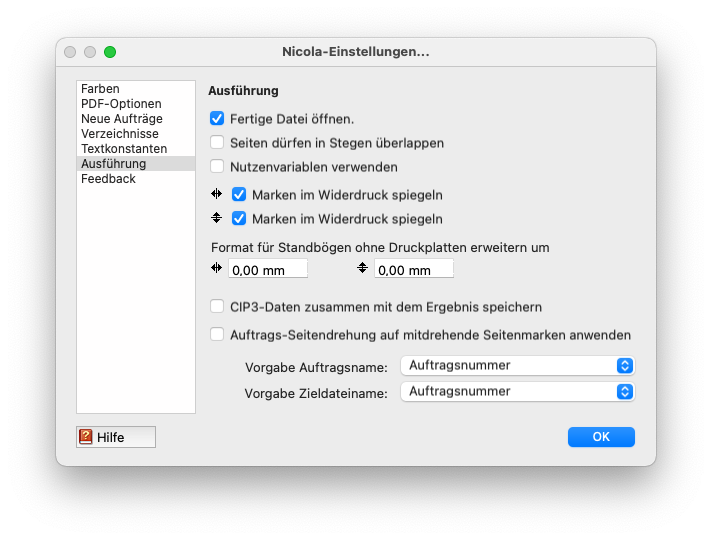Select Farben in the sidebar list

click(x=136, y=89)
